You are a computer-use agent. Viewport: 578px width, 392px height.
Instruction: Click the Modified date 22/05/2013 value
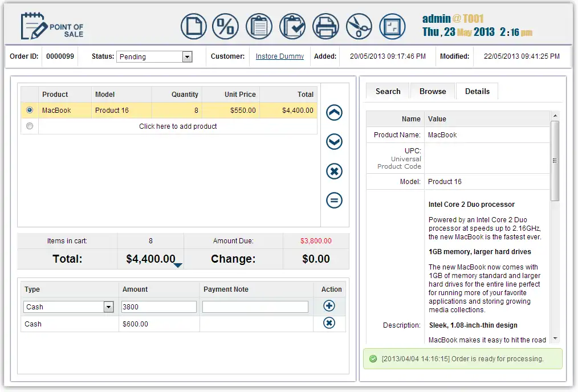[522, 56]
